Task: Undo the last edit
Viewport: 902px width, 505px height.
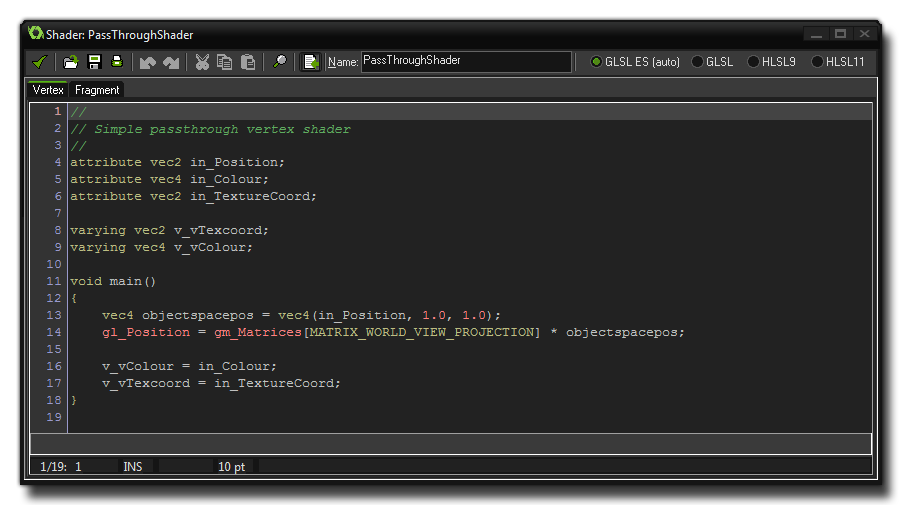Action: [x=148, y=62]
